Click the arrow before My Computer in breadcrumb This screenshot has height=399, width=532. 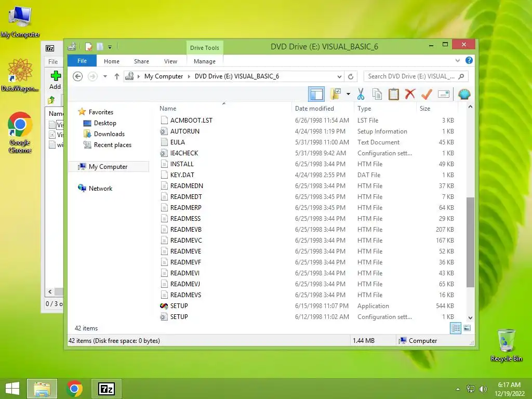[x=138, y=76]
